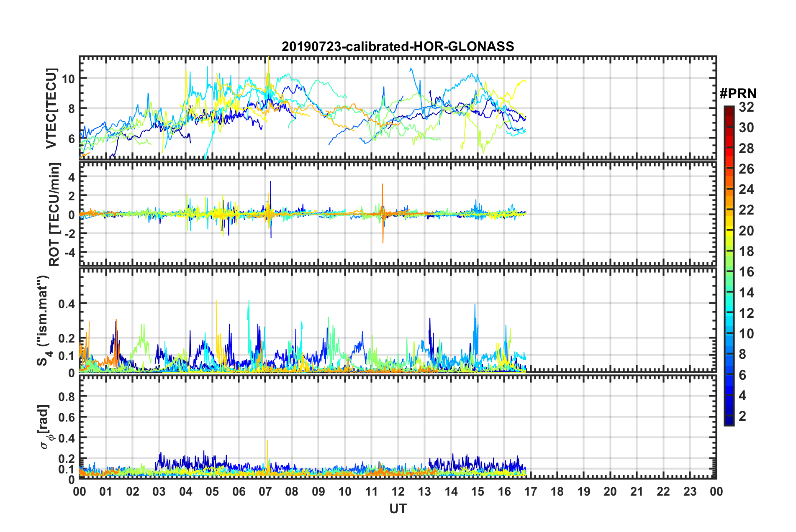The image size is (796, 532).
Task: Click colorbar tick label 12
Action: coord(746,313)
